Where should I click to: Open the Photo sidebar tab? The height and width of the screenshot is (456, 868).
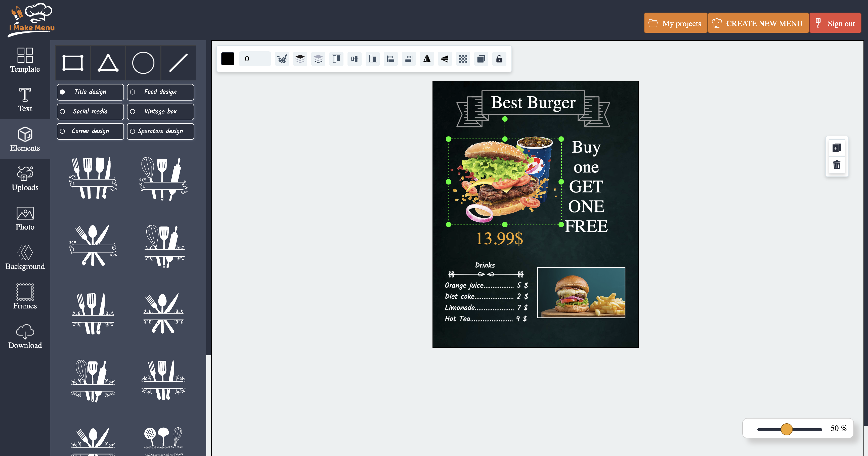pyautogui.click(x=25, y=218)
